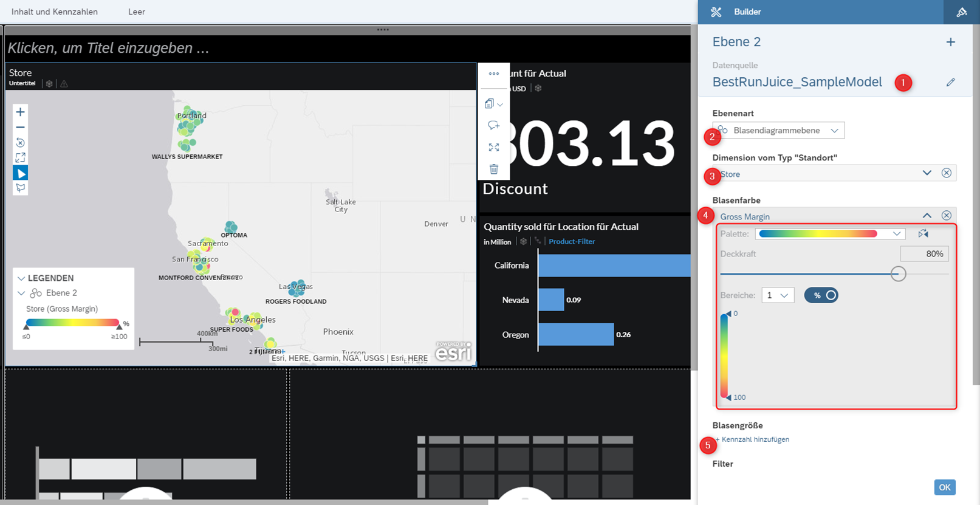Click gear icon beside USD in Discount tile
980x505 pixels.
(x=538, y=88)
